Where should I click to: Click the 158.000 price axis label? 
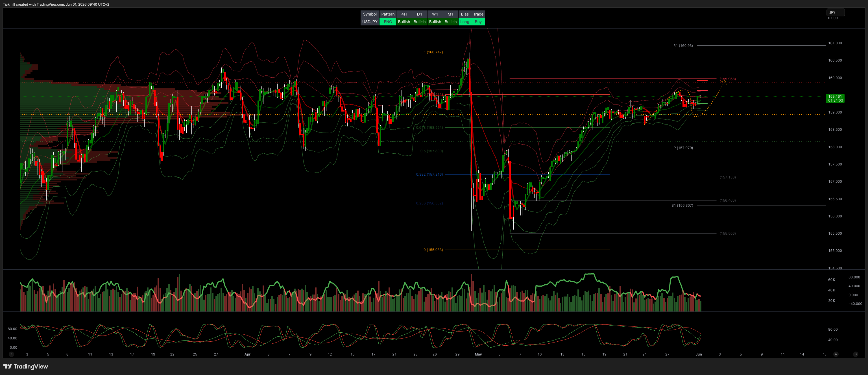[x=835, y=147]
